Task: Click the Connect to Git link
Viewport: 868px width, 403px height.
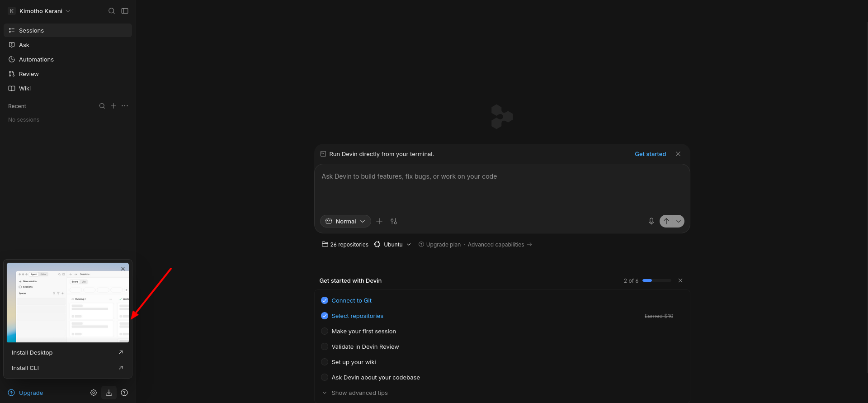Action: (x=351, y=300)
